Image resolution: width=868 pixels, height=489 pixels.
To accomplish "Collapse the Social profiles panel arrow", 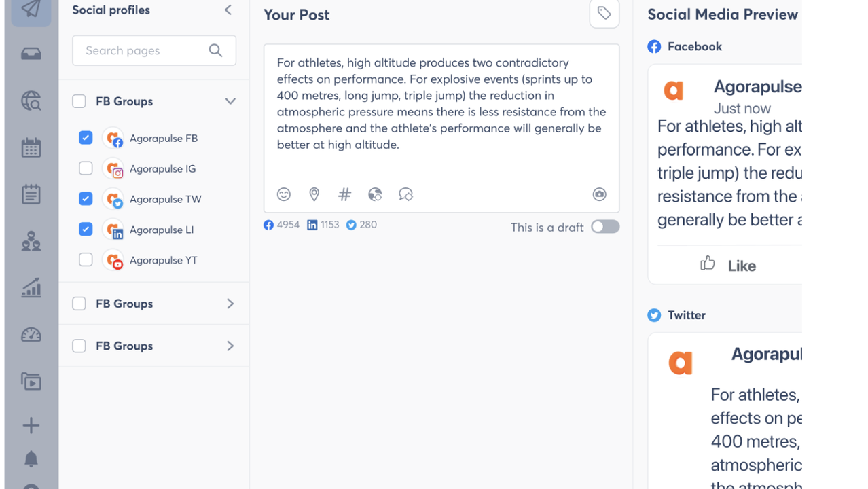I will point(228,10).
